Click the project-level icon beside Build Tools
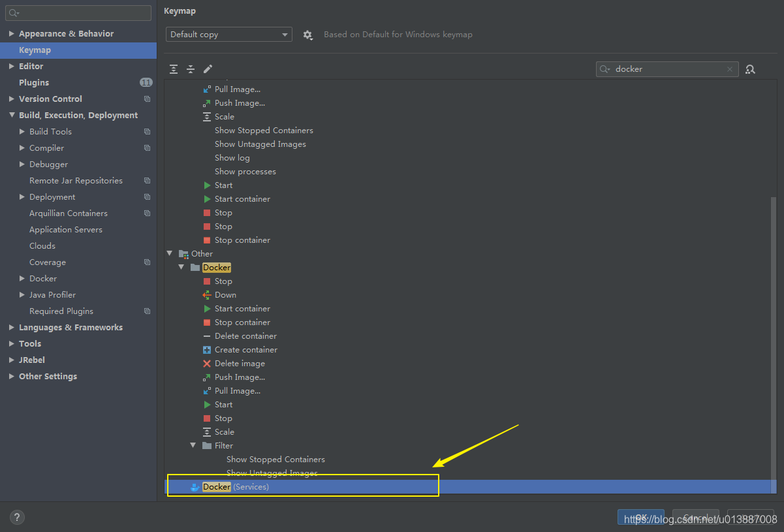Image resolution: width=784 pixels, height=532 pixels. (x=147, y=132)
